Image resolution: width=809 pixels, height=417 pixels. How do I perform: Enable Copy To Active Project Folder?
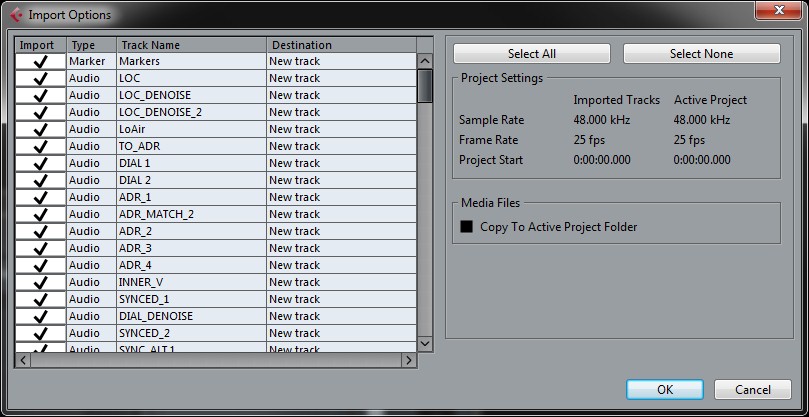point(466,227)
